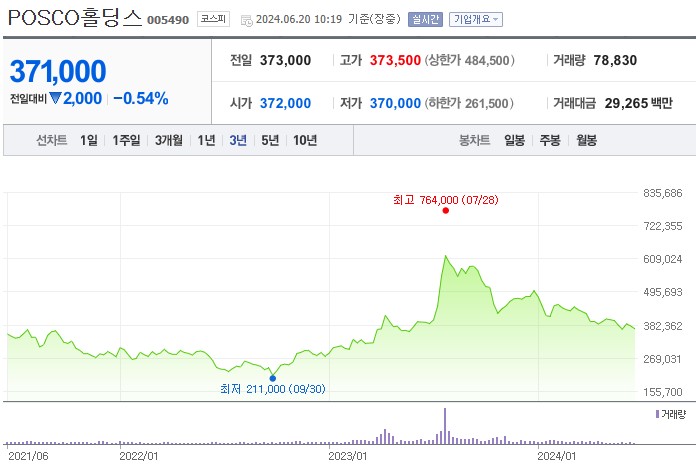The height and width of the screenshot is (468, 696).
Task: Switch to the 주봉 candle chart
Action: click(550, 140)
